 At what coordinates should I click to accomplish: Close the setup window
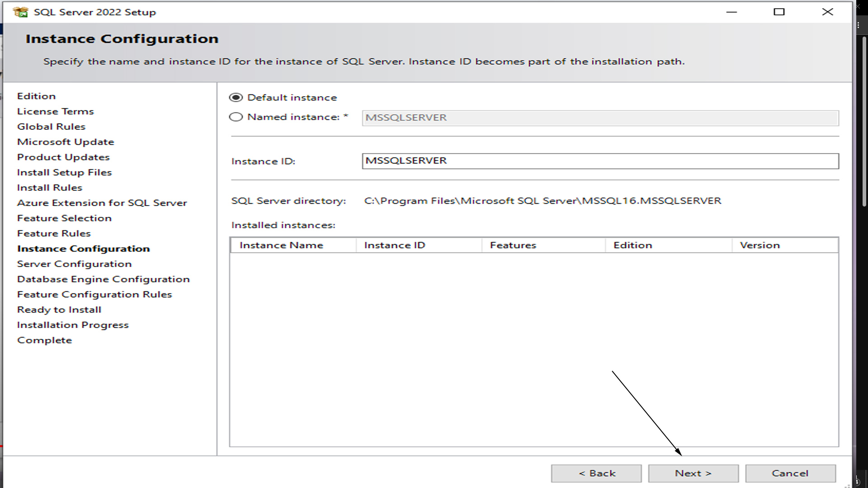[x=827, y=12]
